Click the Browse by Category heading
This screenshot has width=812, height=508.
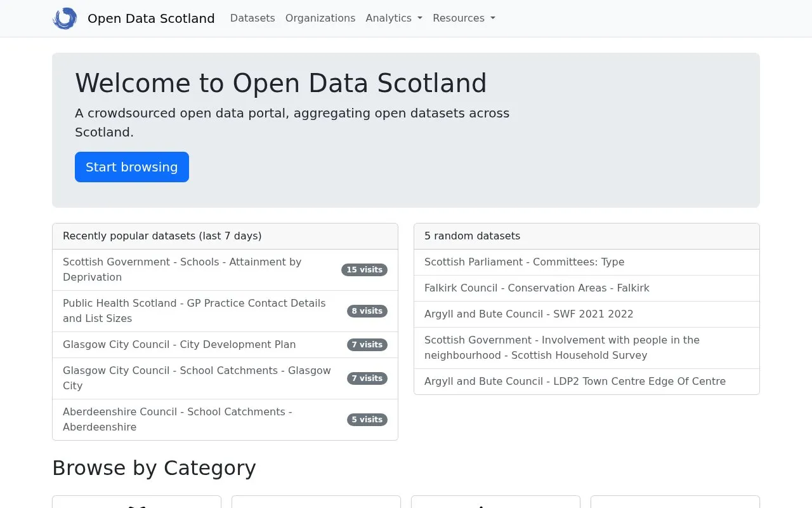point(154,468)
